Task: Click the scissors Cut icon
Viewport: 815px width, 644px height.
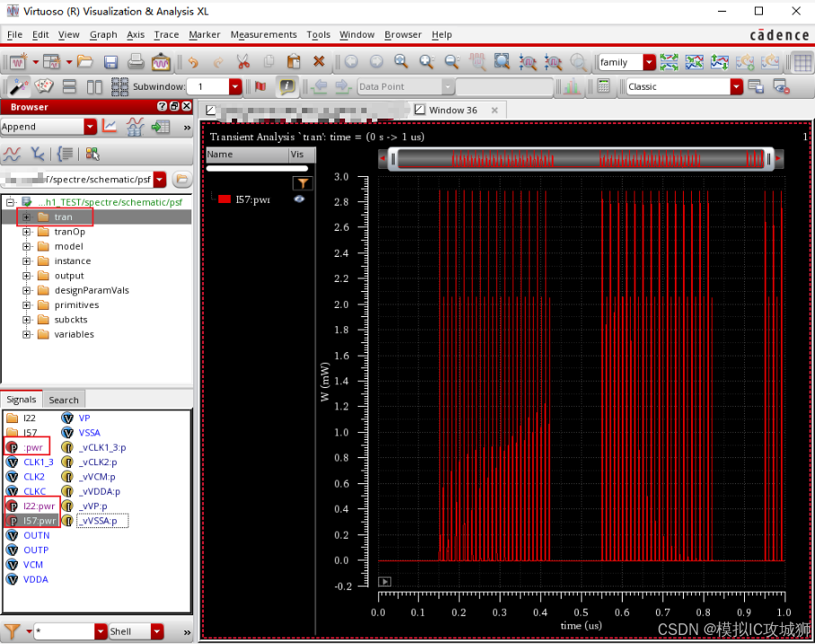Action: tap(243, 62)
